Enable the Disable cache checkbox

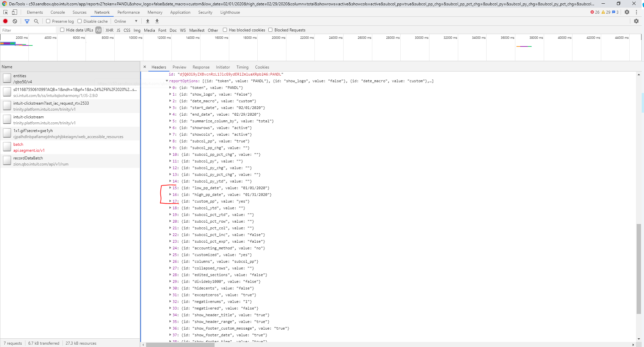80,21
